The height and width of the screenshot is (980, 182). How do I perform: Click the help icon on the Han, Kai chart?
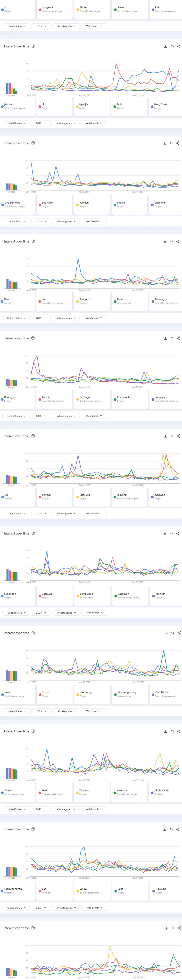33,338
